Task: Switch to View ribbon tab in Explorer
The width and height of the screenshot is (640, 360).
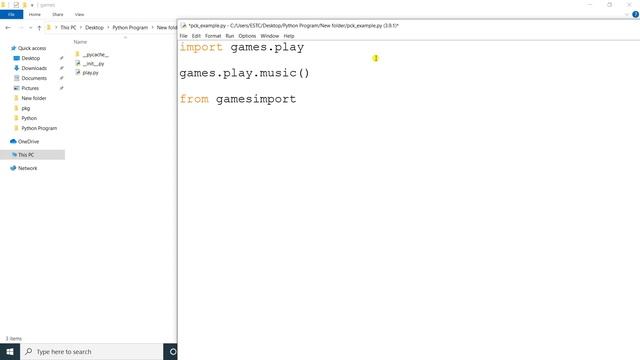Action: point(79,14)
